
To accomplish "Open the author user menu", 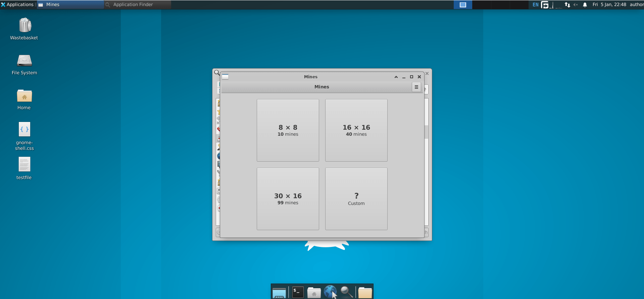I will (x=637, y=5).
